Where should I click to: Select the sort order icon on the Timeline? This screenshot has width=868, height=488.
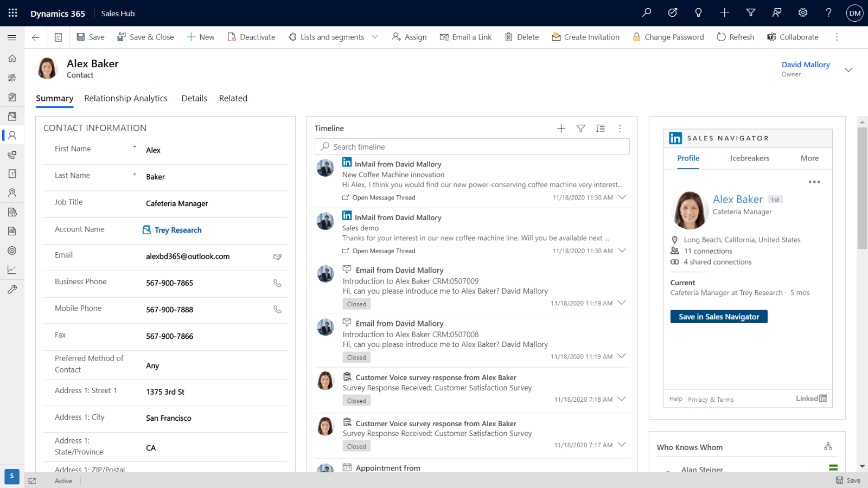[600, 129]
